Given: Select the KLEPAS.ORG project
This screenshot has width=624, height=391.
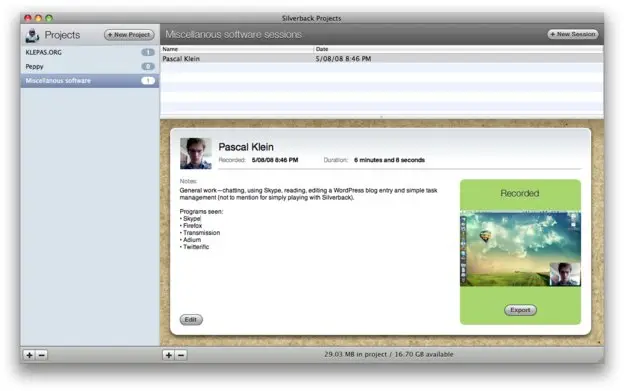Looking at the screenshot, I should coord(90,52).
